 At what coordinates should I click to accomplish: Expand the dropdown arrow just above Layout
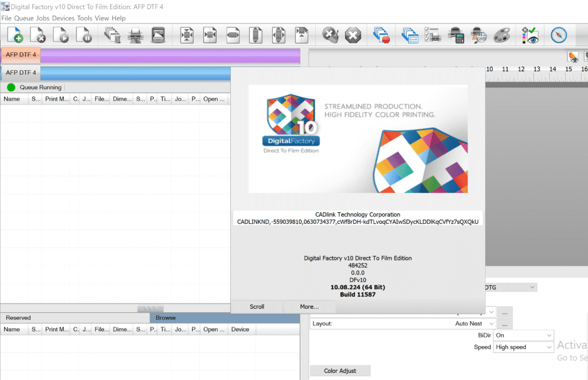pos(492,312)
